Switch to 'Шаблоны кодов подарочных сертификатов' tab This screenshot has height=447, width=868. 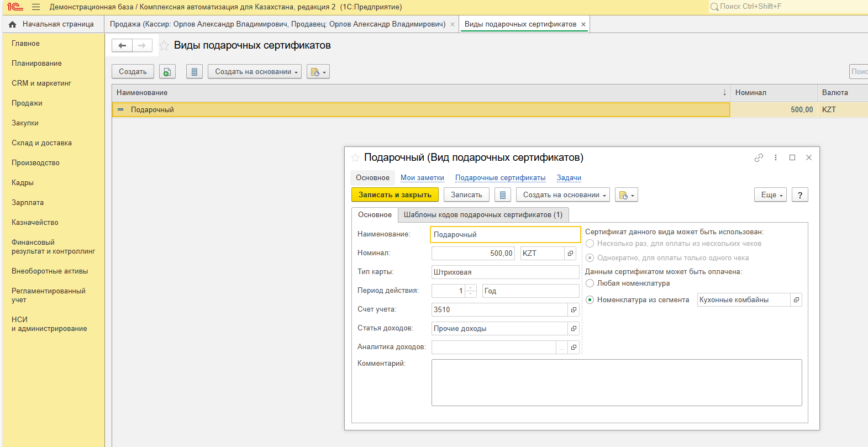point(483,215)
